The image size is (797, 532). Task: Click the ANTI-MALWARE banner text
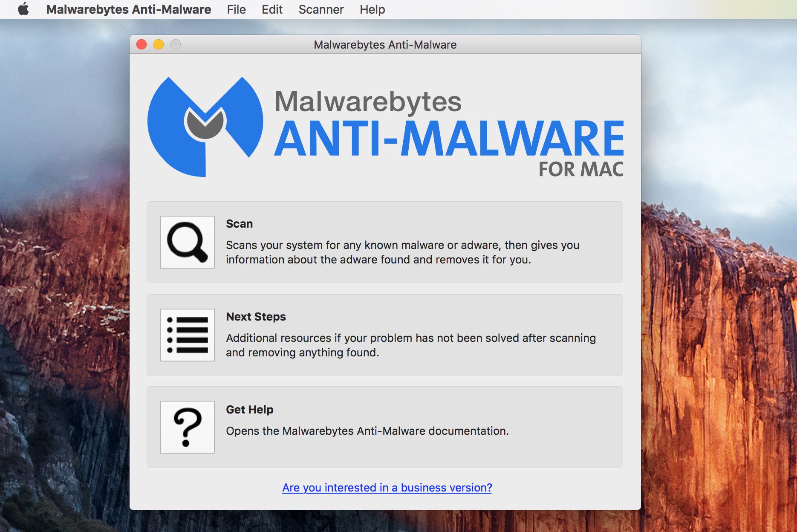pyautogui.click(x=449, y=139)
